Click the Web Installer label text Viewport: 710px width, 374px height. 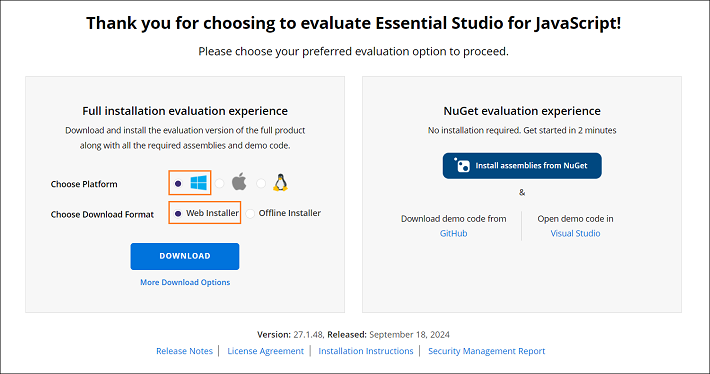click(212, 213)
